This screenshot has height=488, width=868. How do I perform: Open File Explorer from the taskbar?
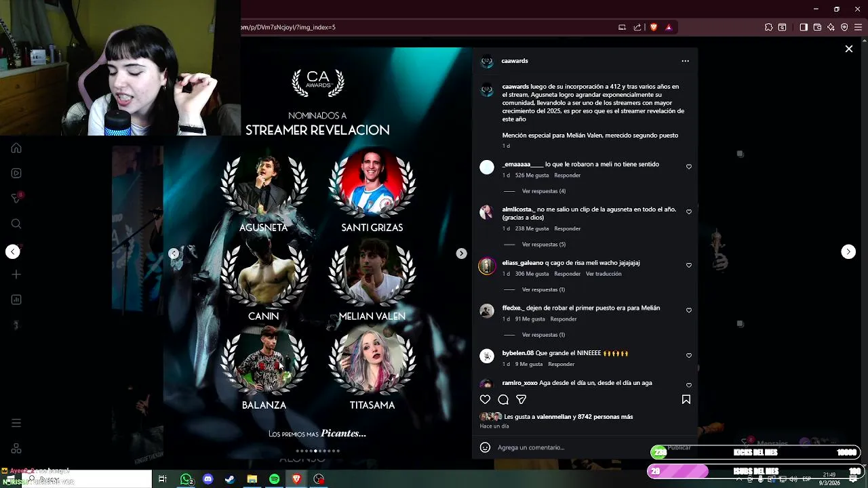point(252,479)
